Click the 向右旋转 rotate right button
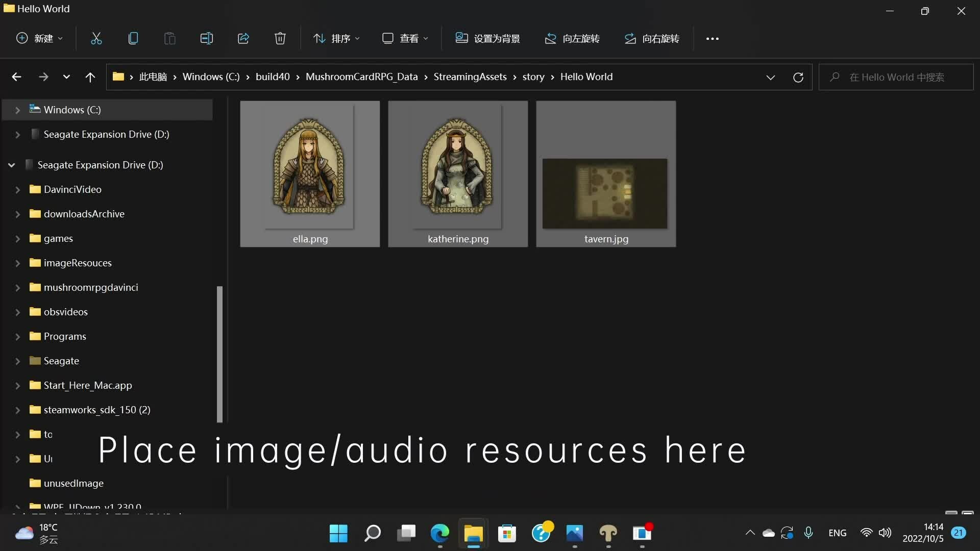The image size is (980, 551). pyautogui.click(x=652, y=38)
